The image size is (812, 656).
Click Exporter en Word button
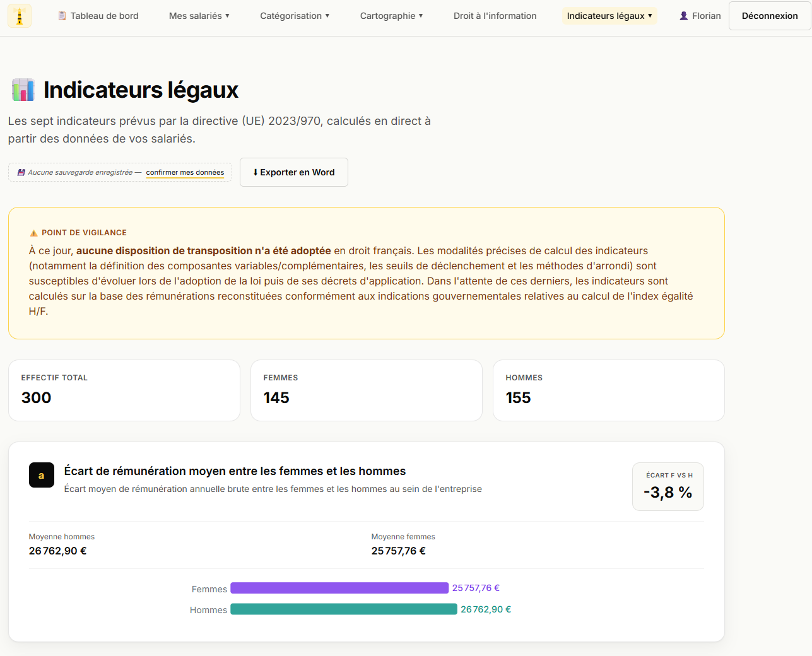294,172
